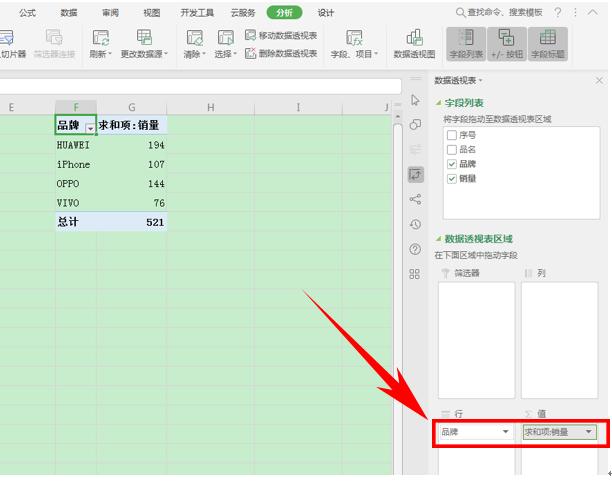Open the three-dot more options menu

(575, 12)
